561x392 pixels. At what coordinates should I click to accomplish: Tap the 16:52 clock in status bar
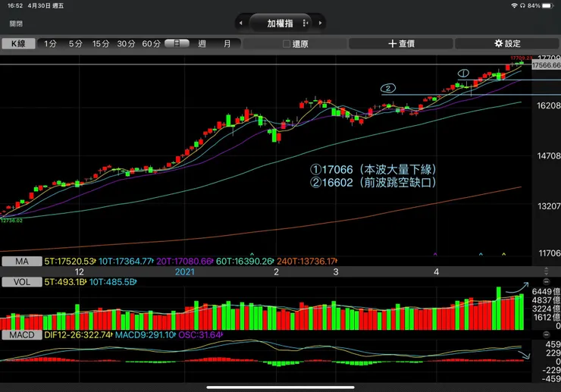[15, 6]
